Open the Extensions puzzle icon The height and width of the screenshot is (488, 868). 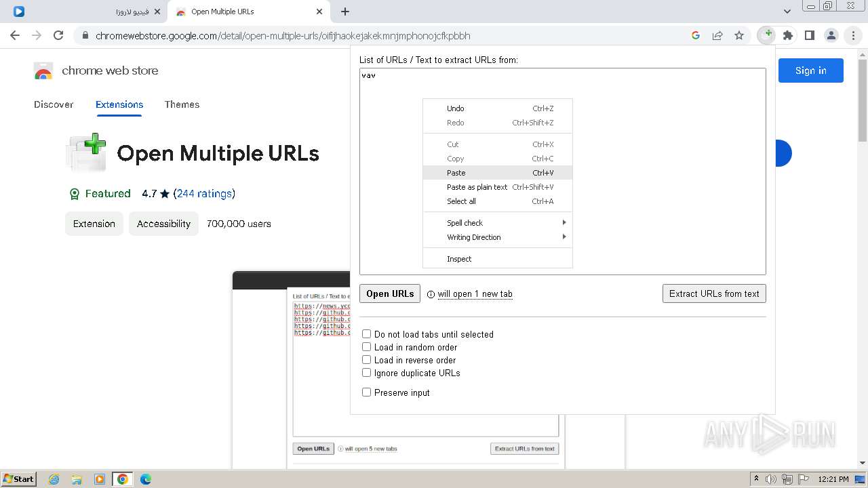point(788,35)
